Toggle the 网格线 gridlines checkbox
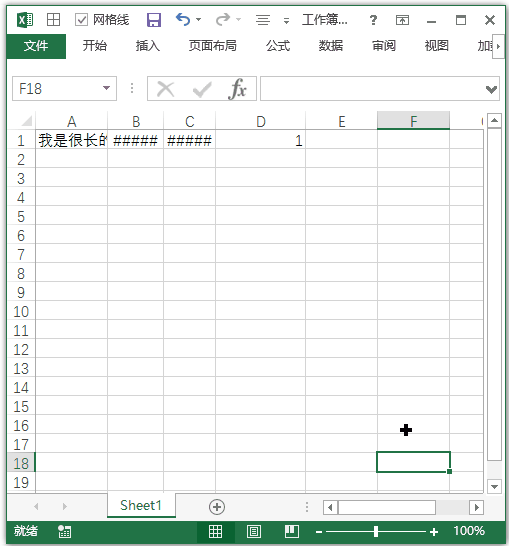This screenshot has height=546, width=509. click(x=81, y=20)
